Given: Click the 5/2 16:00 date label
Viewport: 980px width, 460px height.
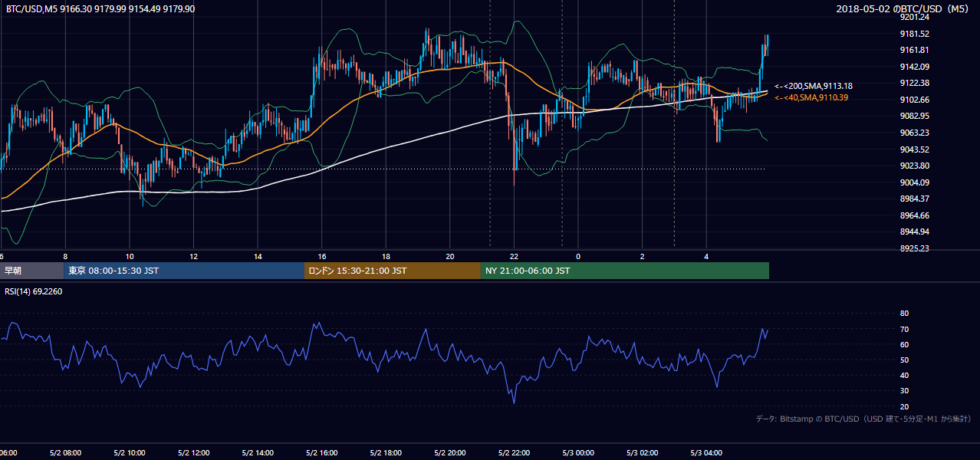Looking at the screenshot, I should click(x=321, y=453).
